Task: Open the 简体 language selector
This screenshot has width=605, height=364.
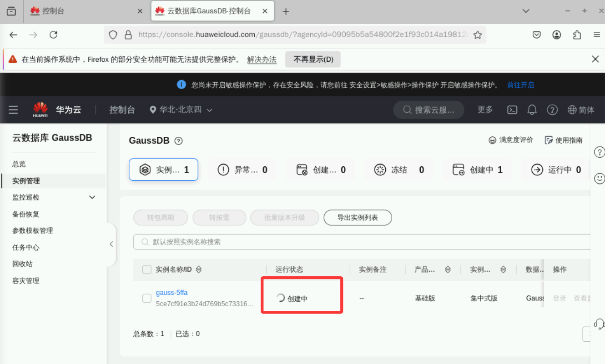Action: pyautogui.click(x=581, y=110)
